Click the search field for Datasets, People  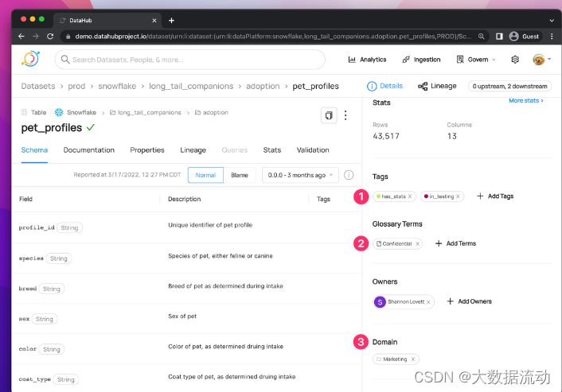coord(190,60)
